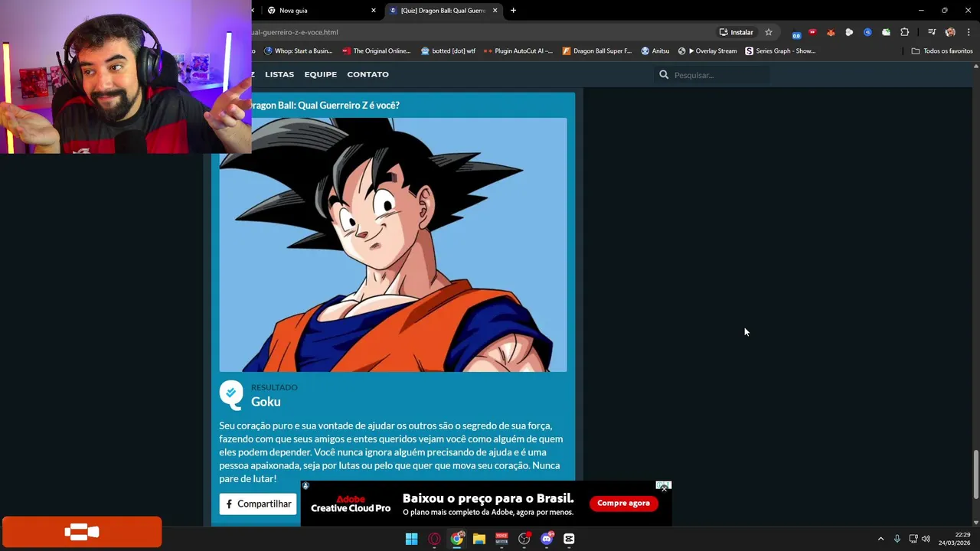
Task: Go to the EQUIPE menu item
Action: 320,74
